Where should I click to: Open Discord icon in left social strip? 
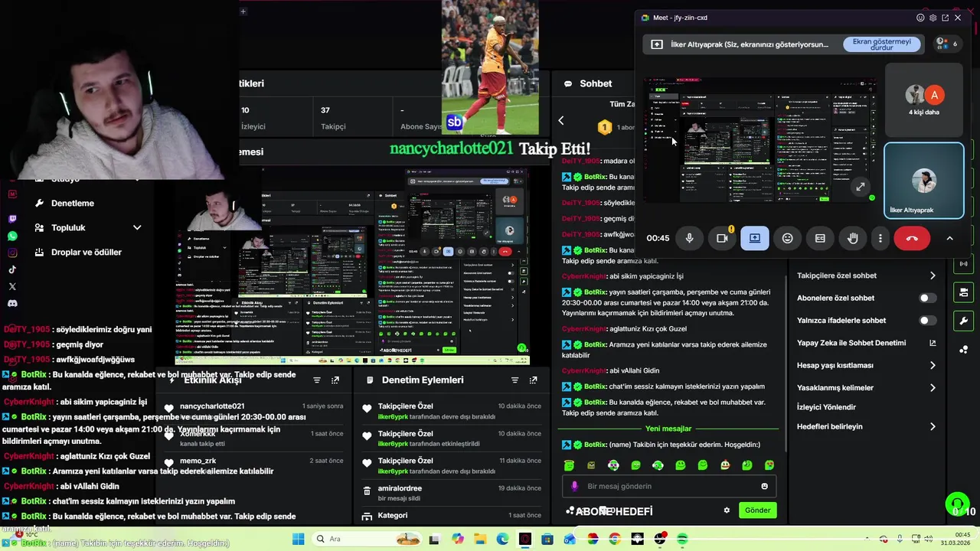(12, 303)
